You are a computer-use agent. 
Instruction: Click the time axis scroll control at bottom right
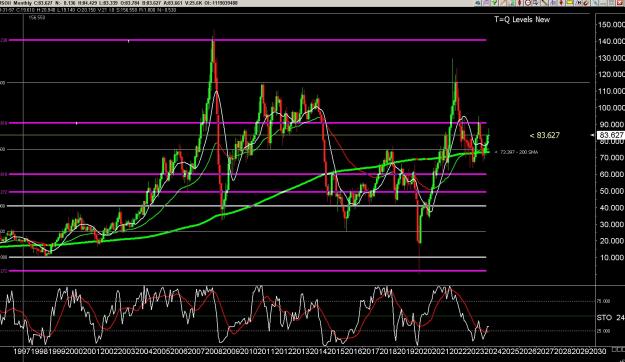[x=618, y=350]
